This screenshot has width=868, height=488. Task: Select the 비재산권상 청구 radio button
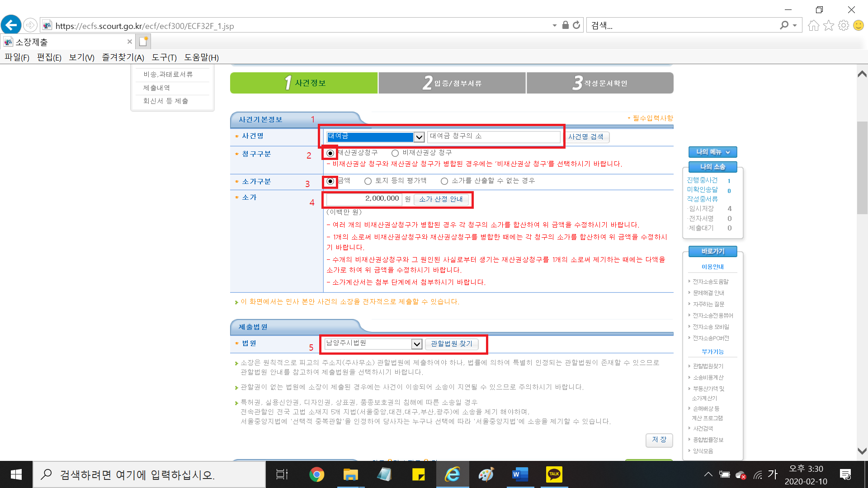[x=395, y=153]
